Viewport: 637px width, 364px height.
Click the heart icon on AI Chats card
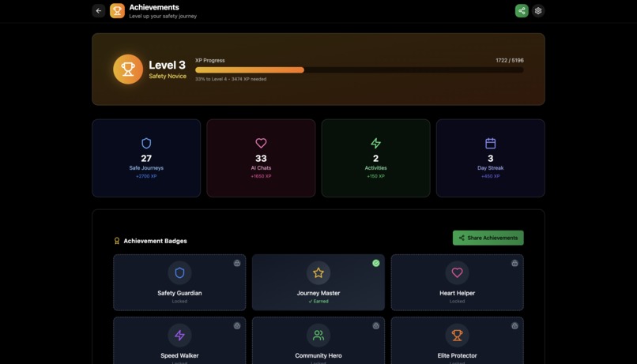pyautogui.click(x=261, y=143)
